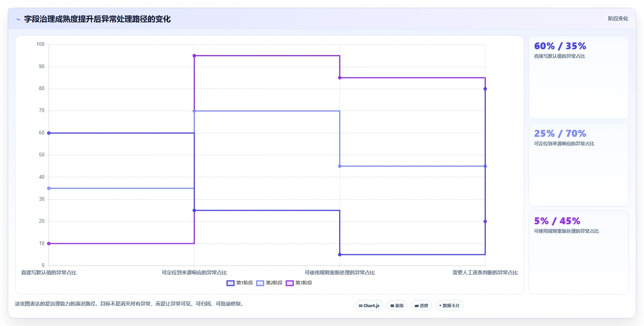Click the x-axis label 可定位到来源响应的异常占比

click(x=194, y=272)
